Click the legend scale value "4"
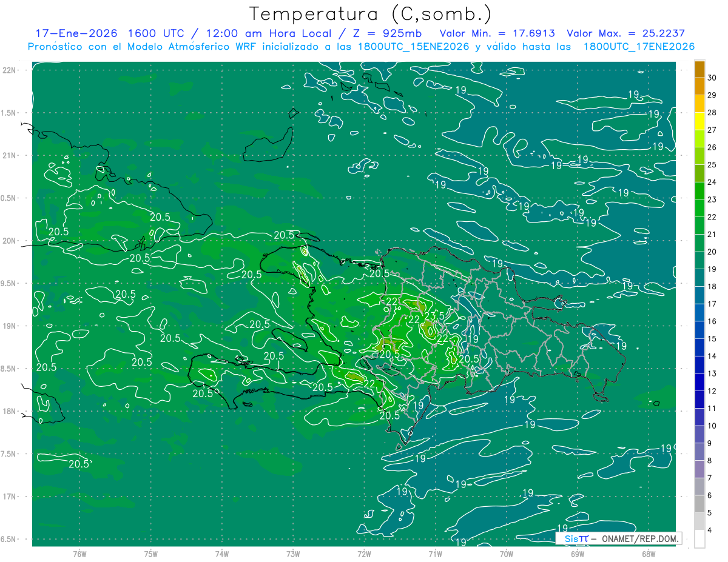The height and width of the screenshot is (562, 728). (x=710, y=530)
